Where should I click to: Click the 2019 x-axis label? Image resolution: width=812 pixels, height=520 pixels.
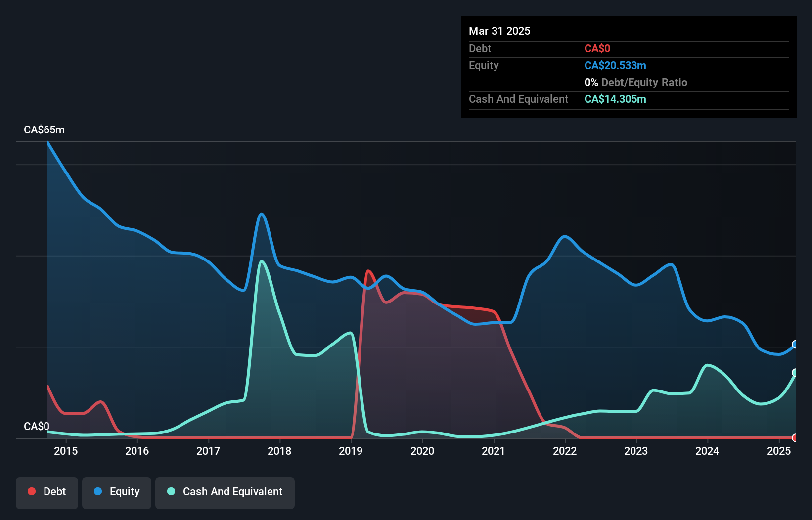click(x=351, y=451)
